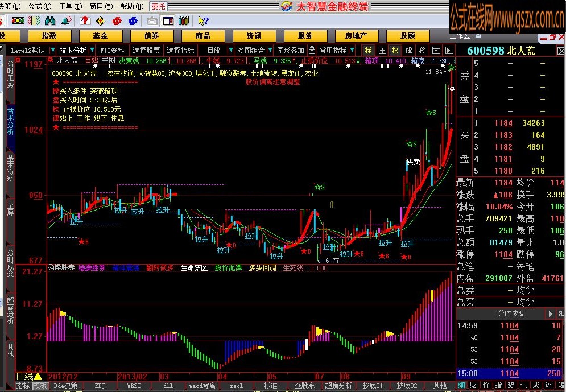The width and height of the screenshot is (566, 392).
Task: Expand the 常用指标 dropdown arrow
Action: tap(352, 50)
